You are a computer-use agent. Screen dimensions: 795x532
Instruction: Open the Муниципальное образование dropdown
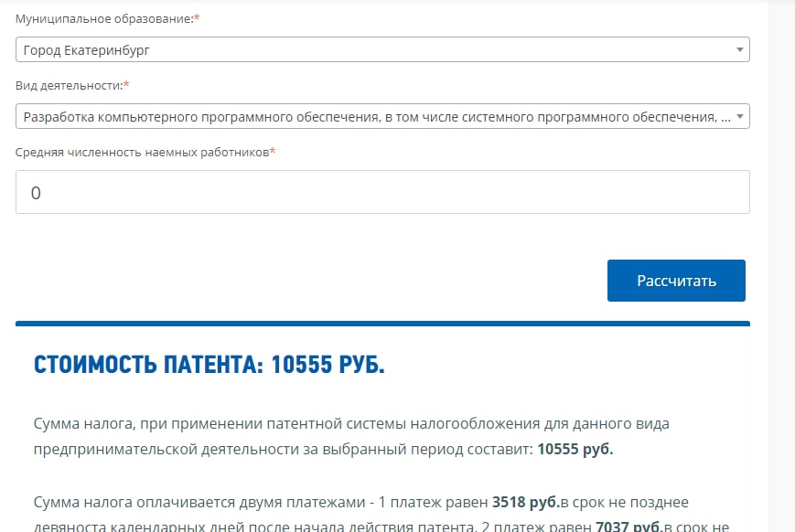[382, 49]
